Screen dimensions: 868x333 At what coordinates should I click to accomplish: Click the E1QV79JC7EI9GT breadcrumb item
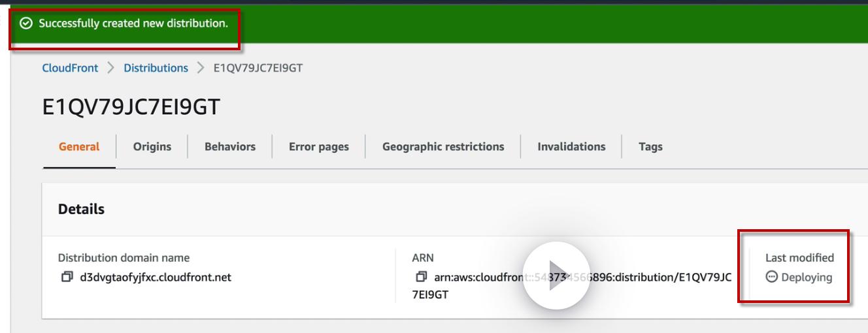[258, 68]
